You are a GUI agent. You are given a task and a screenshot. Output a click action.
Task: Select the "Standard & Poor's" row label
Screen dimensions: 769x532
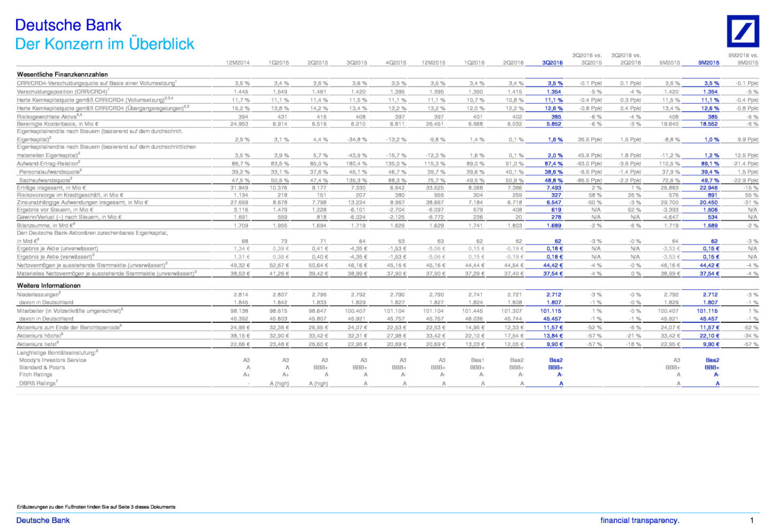pos(42,368)
